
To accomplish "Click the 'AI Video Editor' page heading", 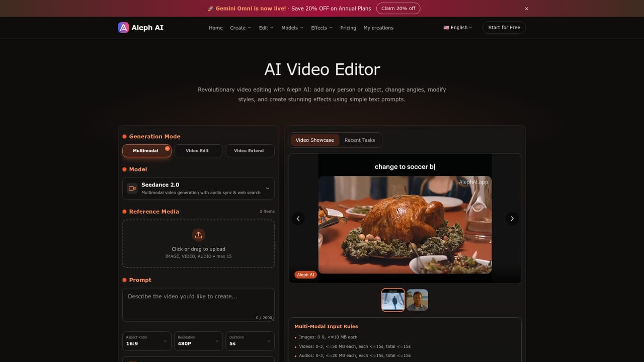I will [x=322, y=69].
